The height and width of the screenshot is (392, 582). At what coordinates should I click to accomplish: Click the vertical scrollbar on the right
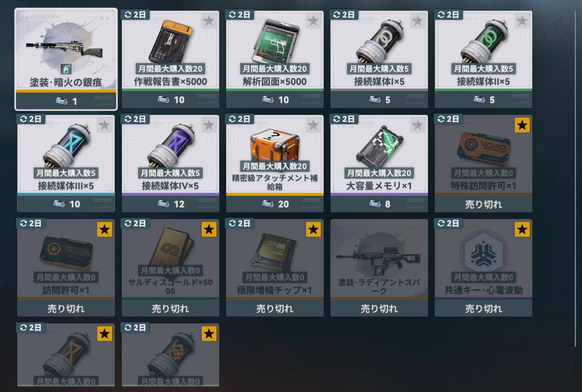[576, 178]
